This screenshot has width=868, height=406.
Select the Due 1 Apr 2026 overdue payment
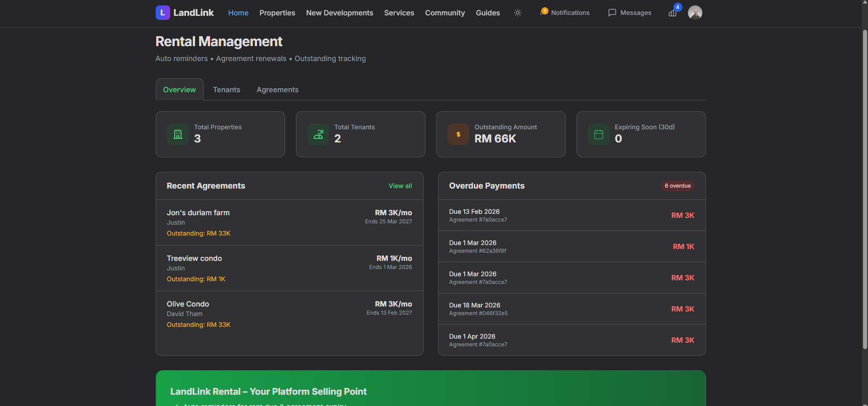pyautogui.click(x=572, y=340)
